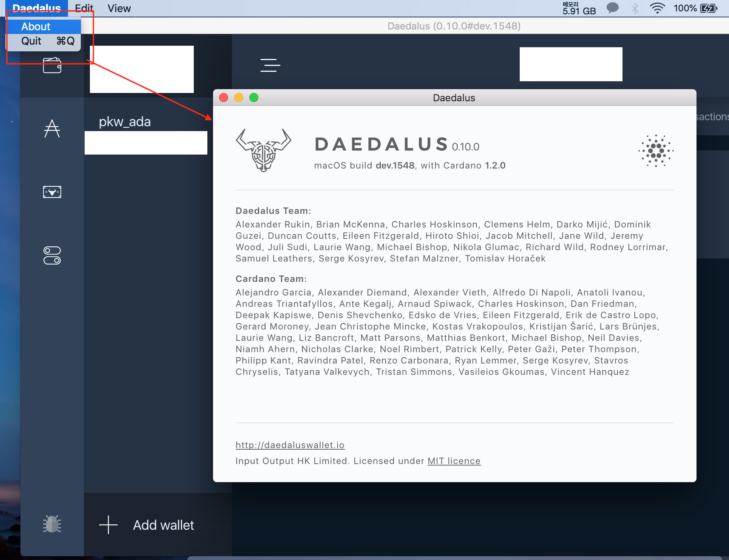Click the bug report icon
729x560 pixels.
coord(52,524)
